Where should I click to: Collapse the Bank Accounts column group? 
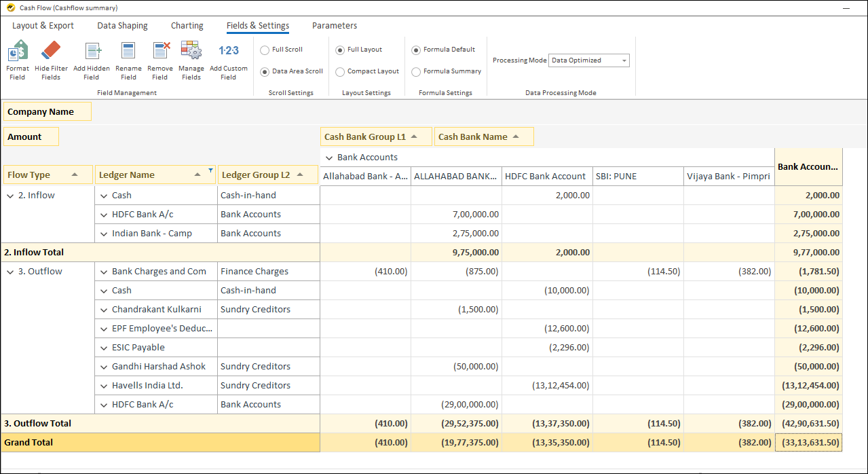329,158
